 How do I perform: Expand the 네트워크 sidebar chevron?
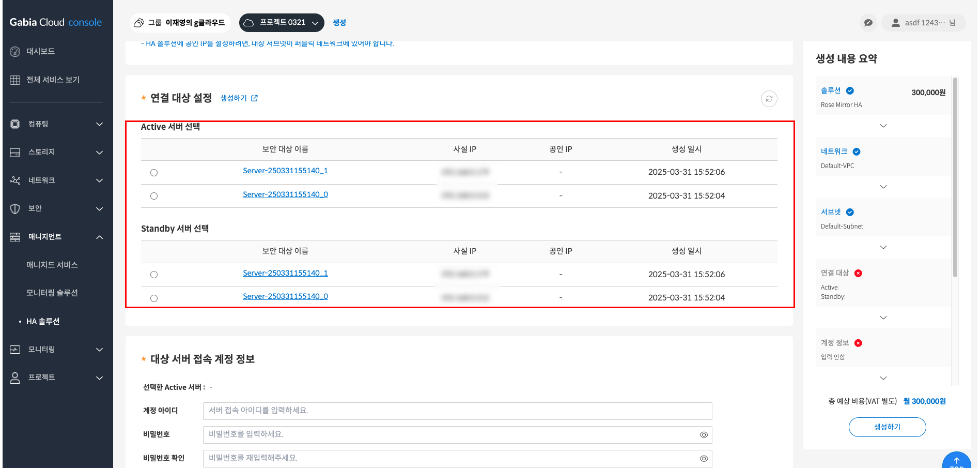(100, 180)
